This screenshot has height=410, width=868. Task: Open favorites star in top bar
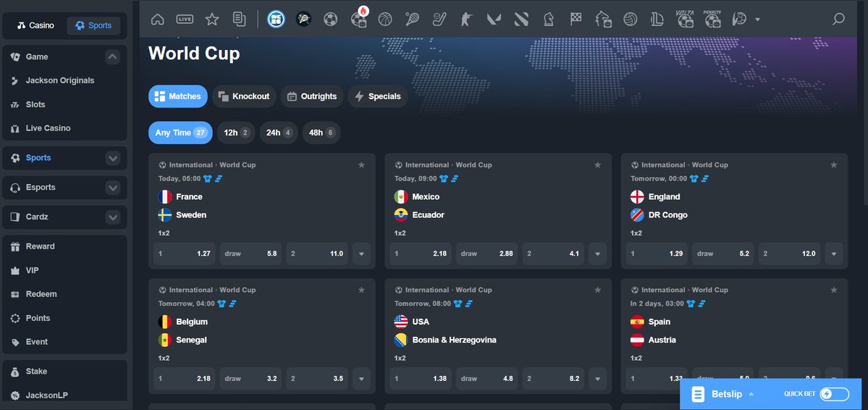click(x=212, y=20)
